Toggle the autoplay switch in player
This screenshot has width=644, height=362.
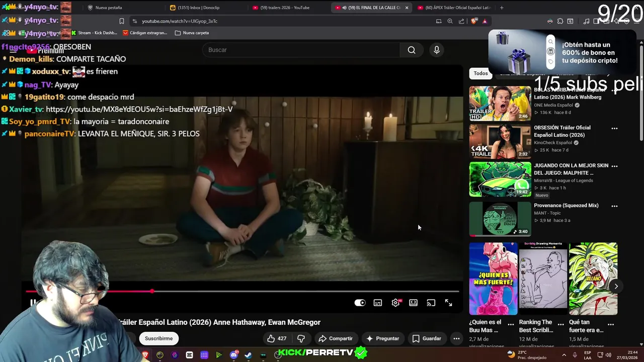coord(360,303)
